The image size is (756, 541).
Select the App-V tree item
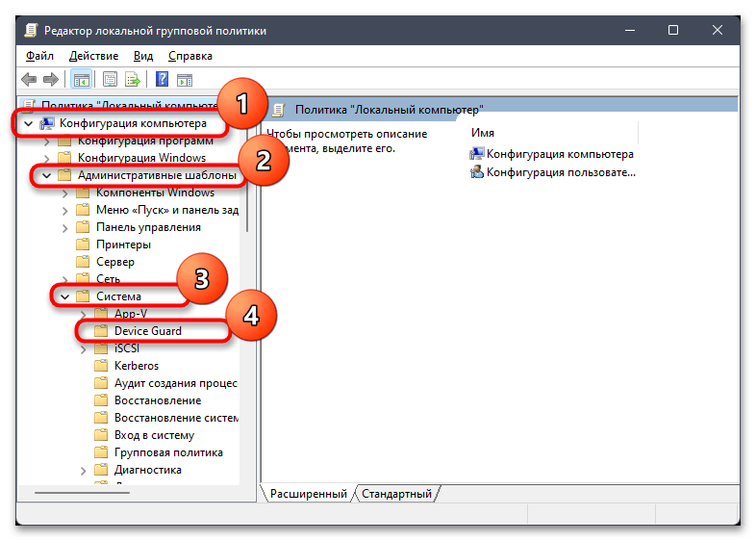point(131,314)
